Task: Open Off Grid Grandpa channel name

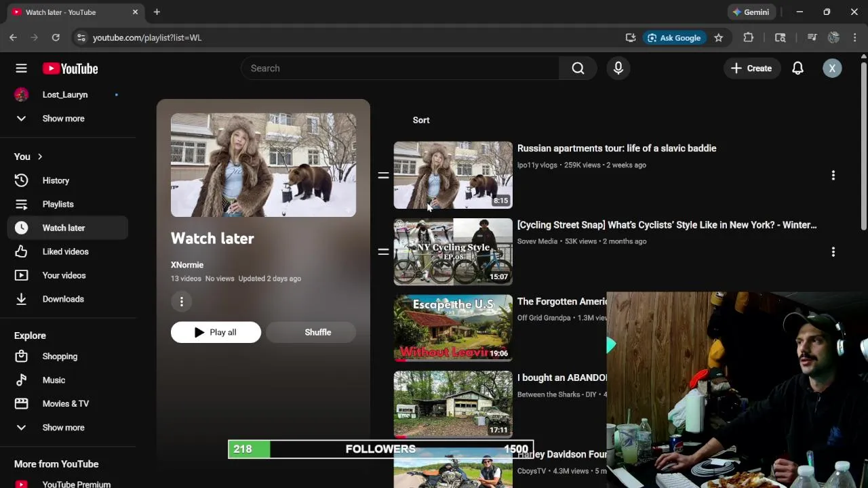Action: (544, 318)
